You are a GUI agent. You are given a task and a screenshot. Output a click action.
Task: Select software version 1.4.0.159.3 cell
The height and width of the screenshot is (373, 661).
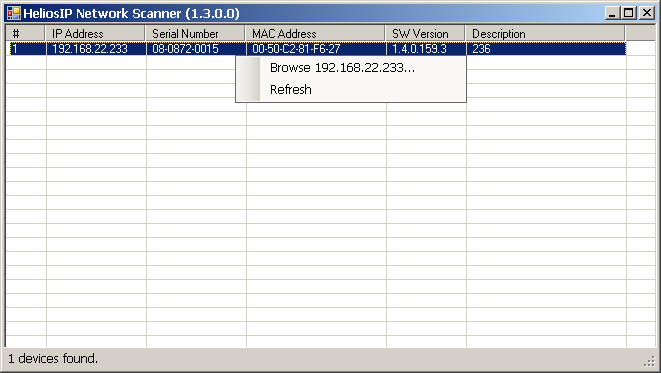[426, 49]
